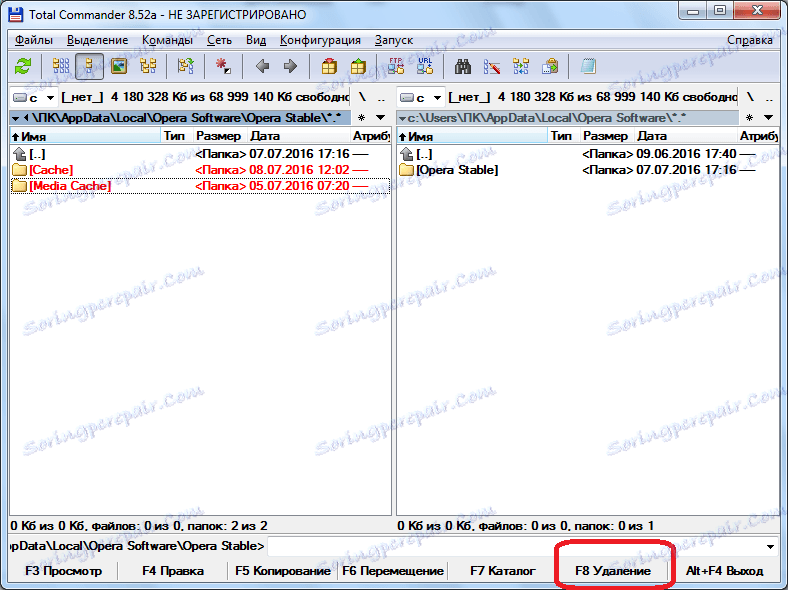The width and height of the screenshot is (788, 590).
Task: Go back with the left arrow icon
Action: (262, 66)
